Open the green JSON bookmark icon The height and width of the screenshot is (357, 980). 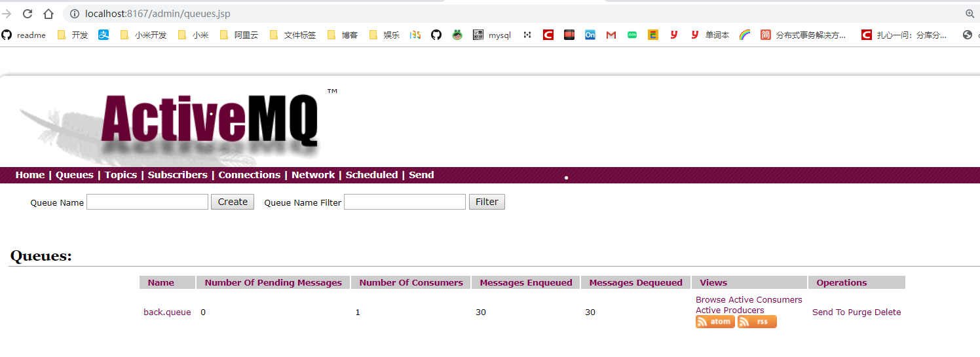point(632,35)
